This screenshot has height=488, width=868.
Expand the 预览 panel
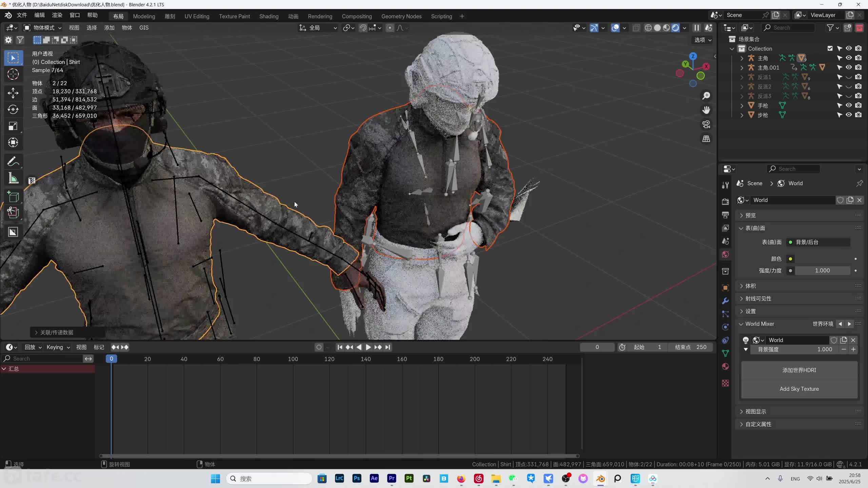(x=799, y=216)
